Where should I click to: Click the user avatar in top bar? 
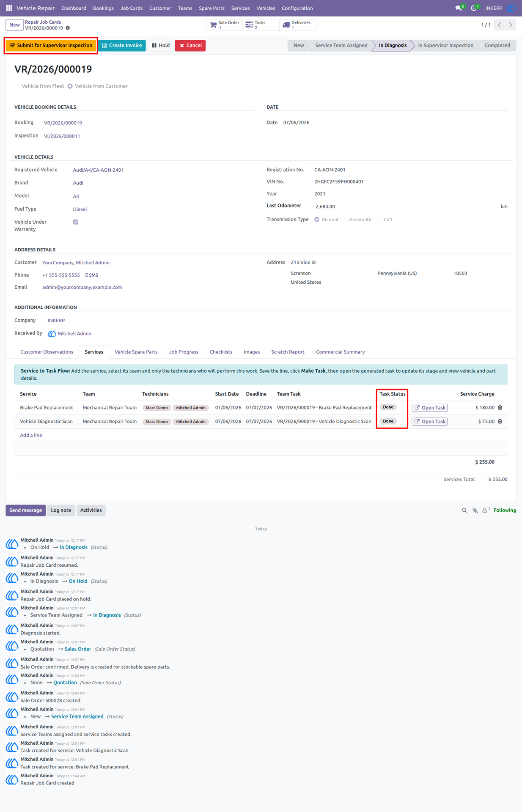(511, 8)
